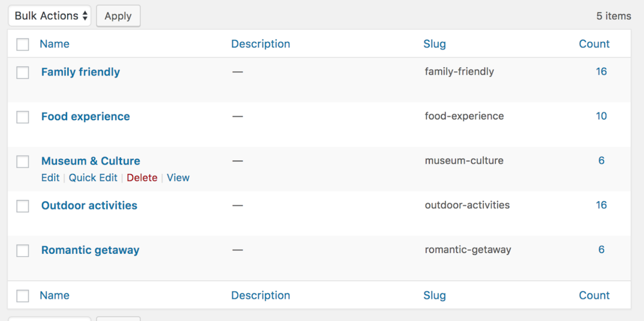Image resolution: width=644 pixels, height=321 pixels.
Task: Click the count 16 for Outdoor activities
Action: coord(601,205)
